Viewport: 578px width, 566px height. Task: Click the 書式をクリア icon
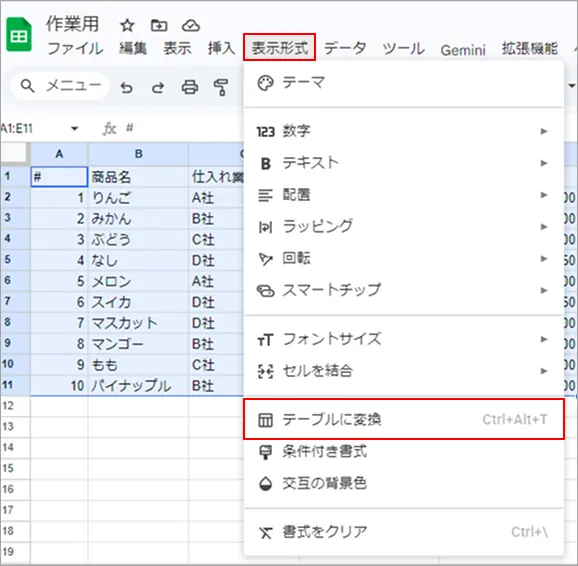click(x=265, y=532)
